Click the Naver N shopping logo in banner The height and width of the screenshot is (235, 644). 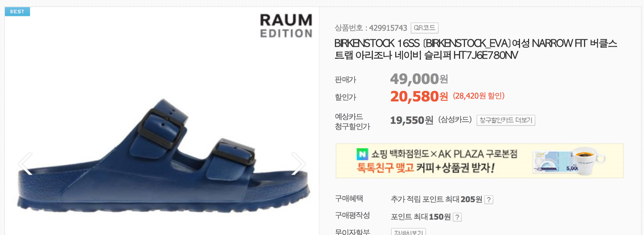(x=362, y=154)
